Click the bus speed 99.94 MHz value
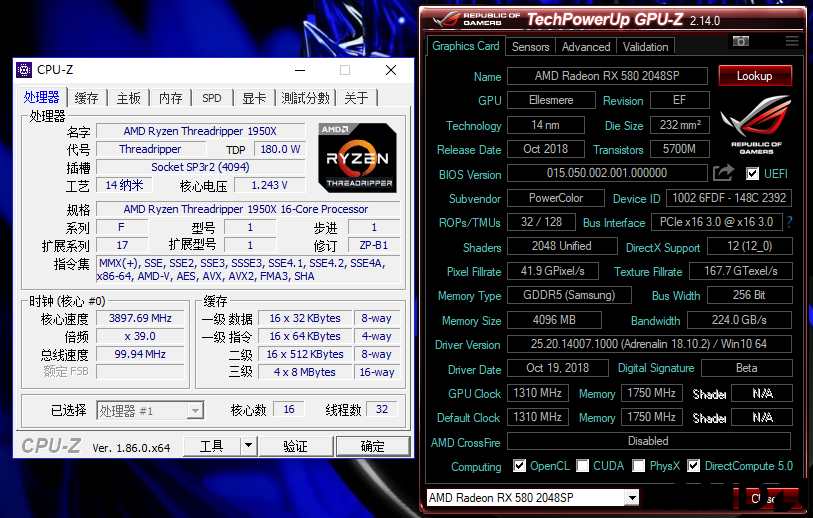This screenshot has width=813, height=518. [140, 354]
